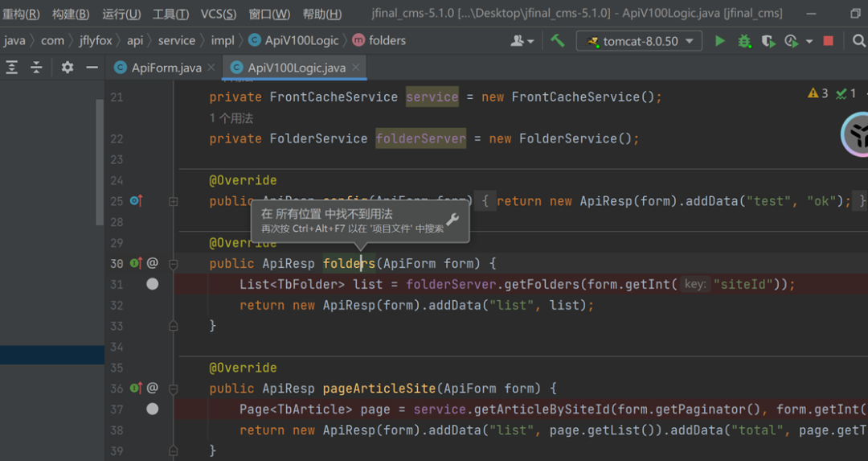Click the warnings indicator showing 3

tap(817, 93)
